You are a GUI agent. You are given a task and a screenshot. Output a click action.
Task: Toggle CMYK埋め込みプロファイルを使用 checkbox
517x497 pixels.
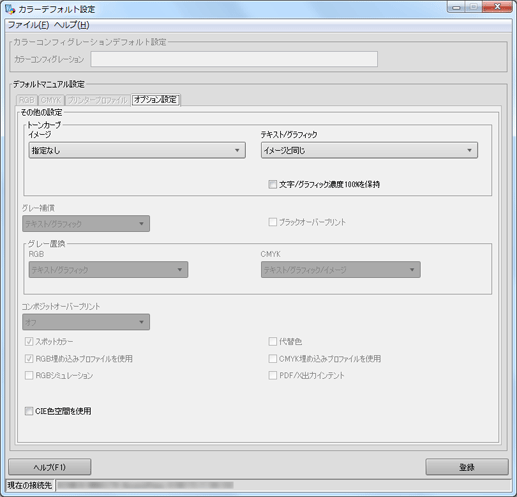click(272, 359)
